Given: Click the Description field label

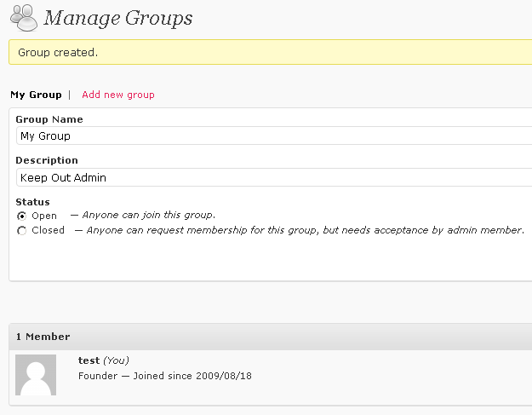Looking at the screenshot, I should pyautogui.click(x=47, y=161).
